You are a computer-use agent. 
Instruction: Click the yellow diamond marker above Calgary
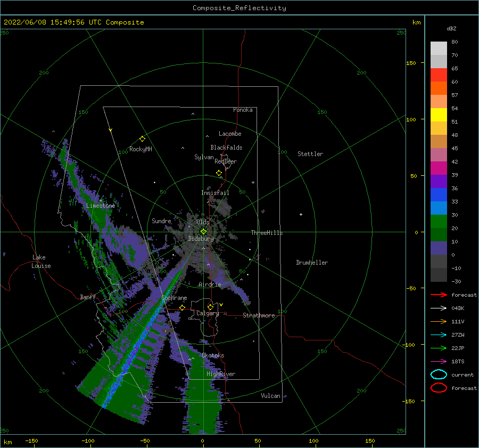click(x=210, y=307)
